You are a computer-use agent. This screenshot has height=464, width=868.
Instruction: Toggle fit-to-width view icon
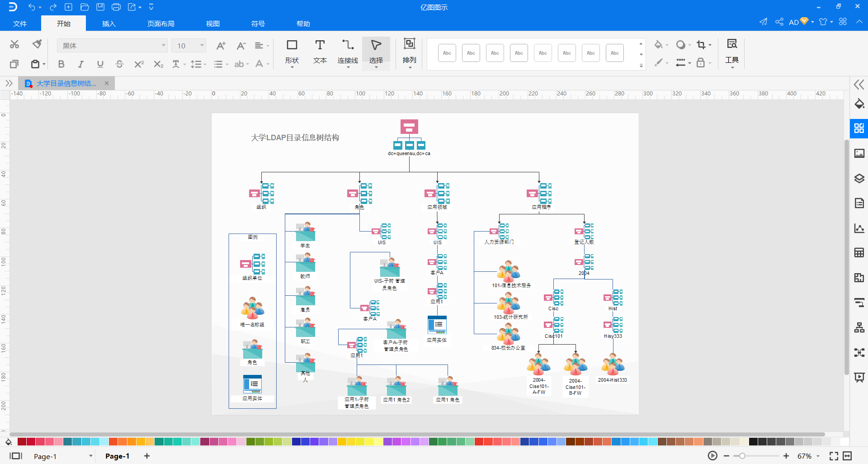[848, 456]
